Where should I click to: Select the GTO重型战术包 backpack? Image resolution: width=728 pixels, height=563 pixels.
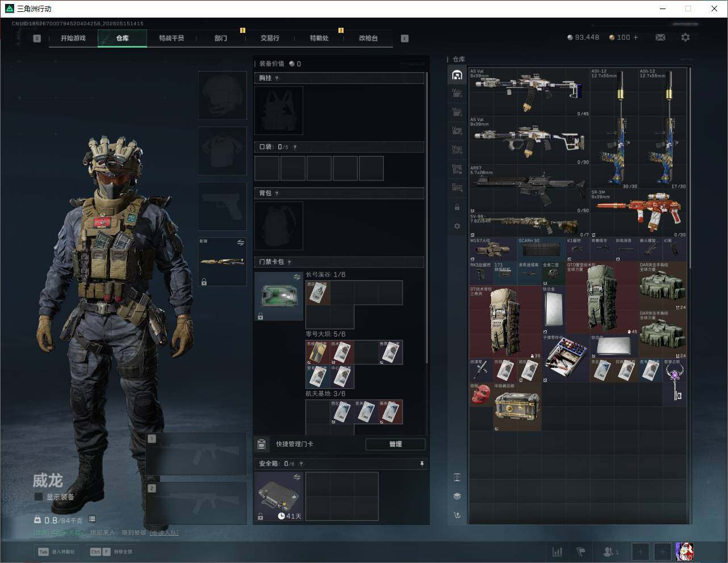point(602,297)
